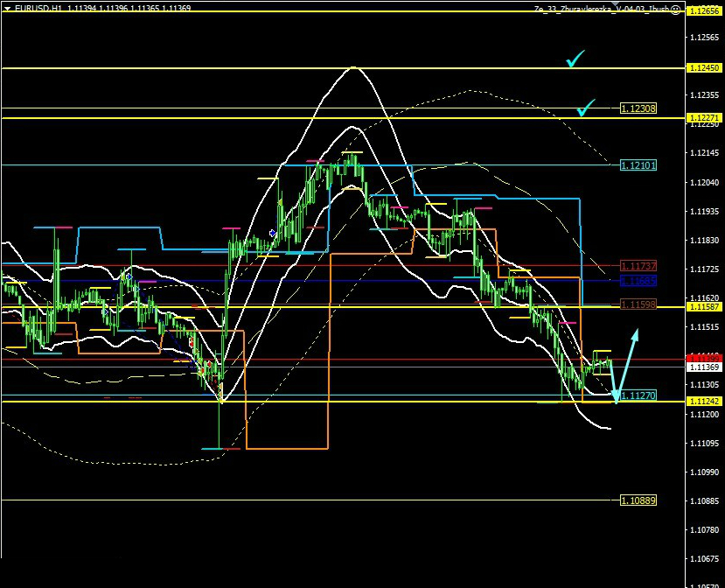Click the cyan 1.12101 level label
The image size is (725, 588).
pyautogui.click(x=638, y=165)
